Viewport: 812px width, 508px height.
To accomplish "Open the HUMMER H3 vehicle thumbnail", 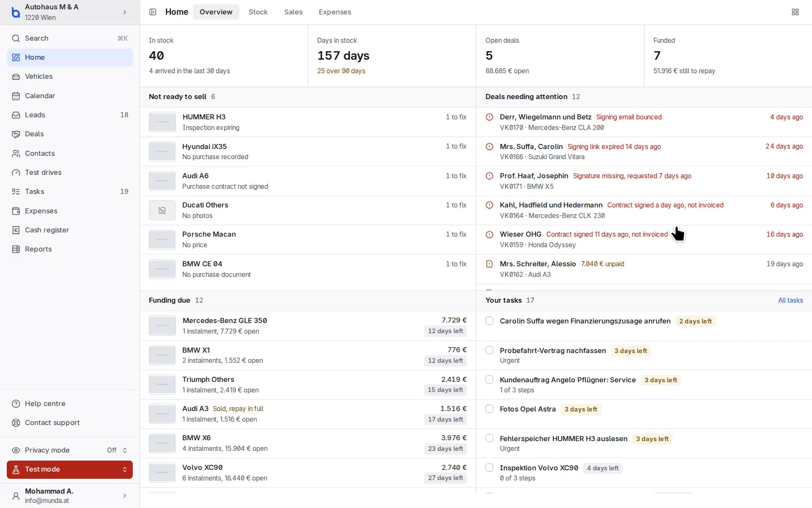I will coord(162,122).
